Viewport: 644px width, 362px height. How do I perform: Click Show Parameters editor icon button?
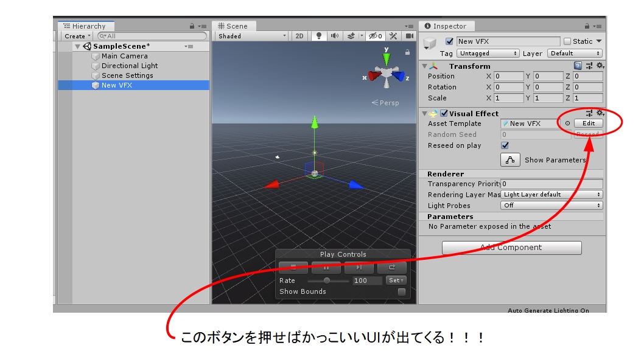click(x=510, y=159)
